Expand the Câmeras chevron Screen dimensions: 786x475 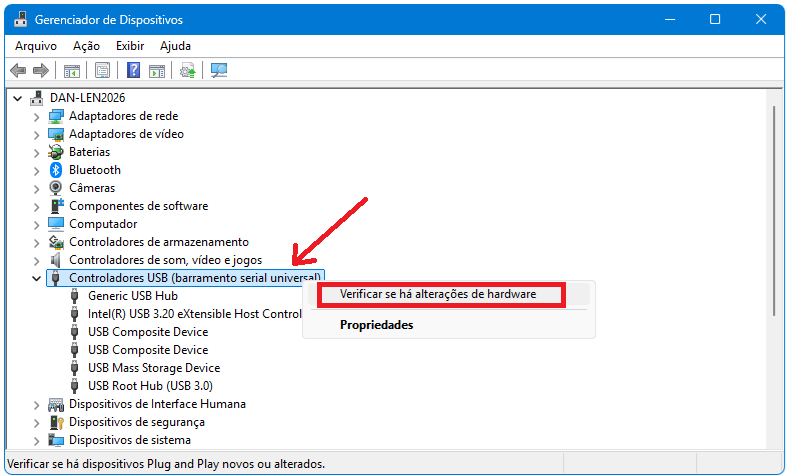tap(36, 189)
